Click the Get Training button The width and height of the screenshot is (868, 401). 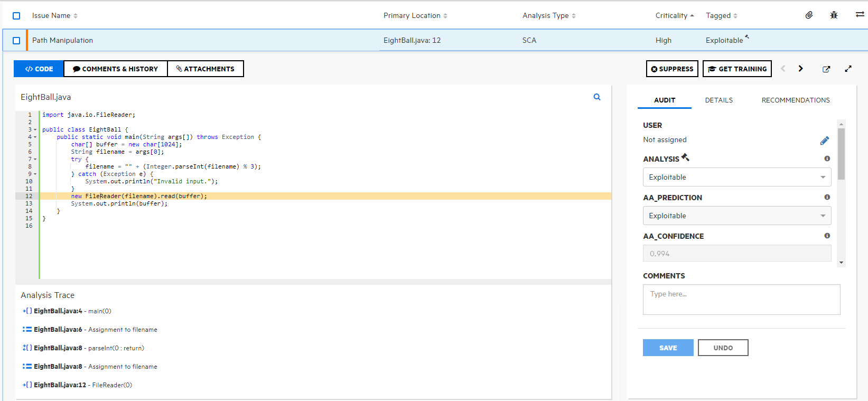coord(736,69)
